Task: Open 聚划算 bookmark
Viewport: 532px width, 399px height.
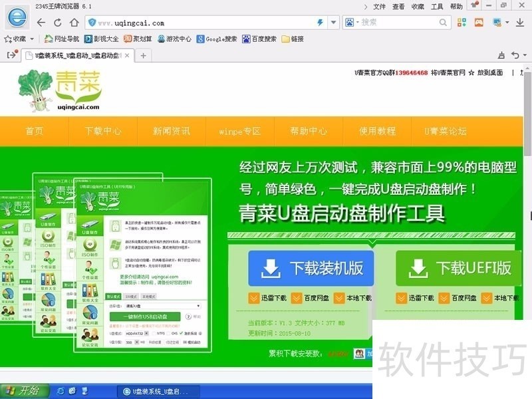Action: click(138, 39)
